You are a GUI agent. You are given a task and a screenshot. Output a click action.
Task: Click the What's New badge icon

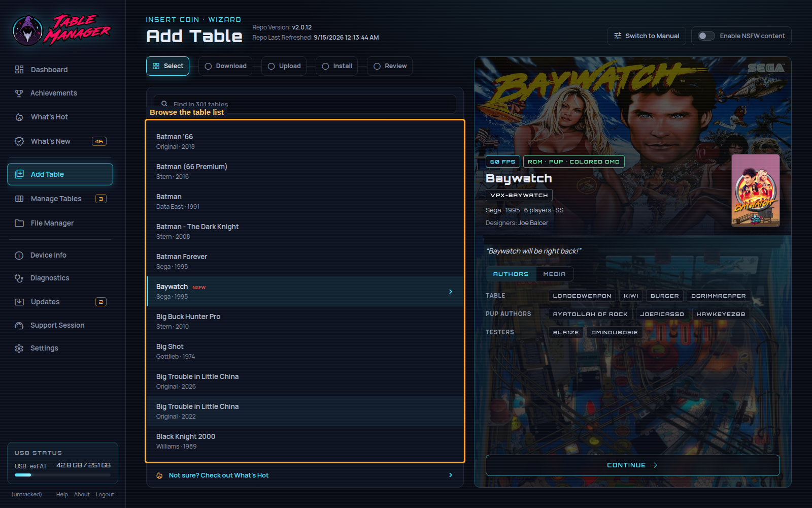19,141
